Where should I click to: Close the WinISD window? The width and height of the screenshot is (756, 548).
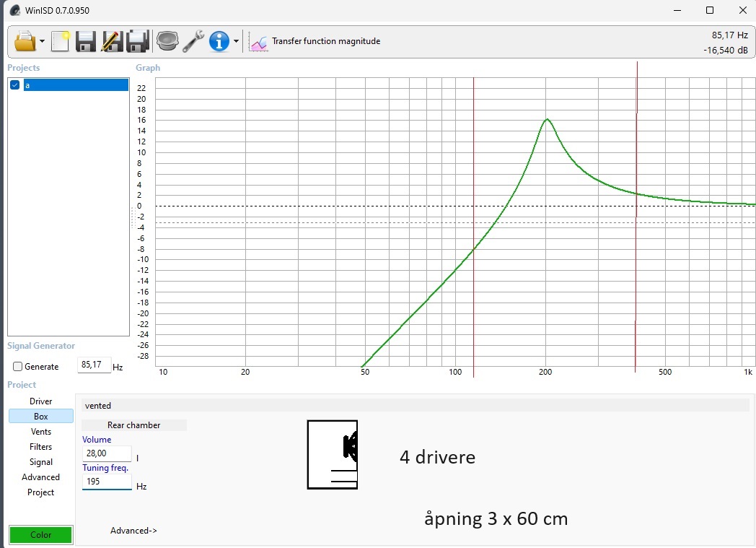pos(743,10)
